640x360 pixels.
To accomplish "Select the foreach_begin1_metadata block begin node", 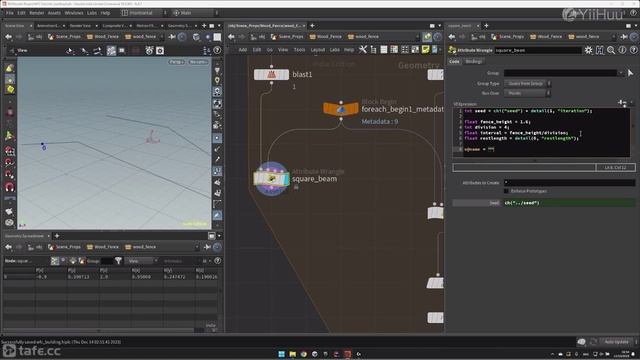I will pos(341,109).
